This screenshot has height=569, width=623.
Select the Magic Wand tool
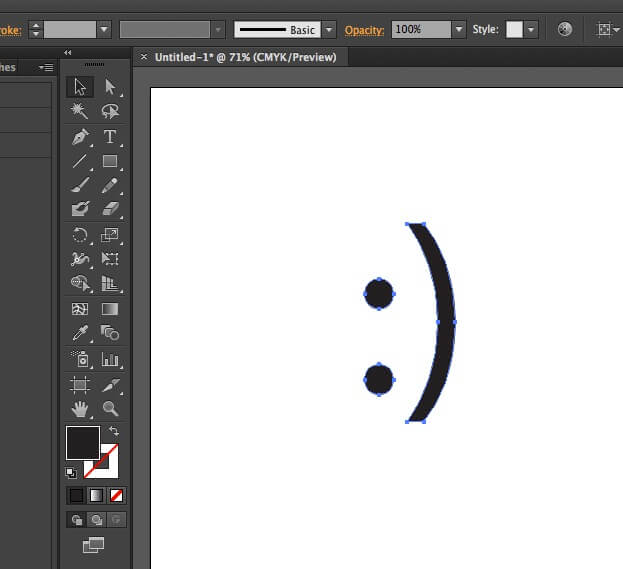(x=79, y=111)
